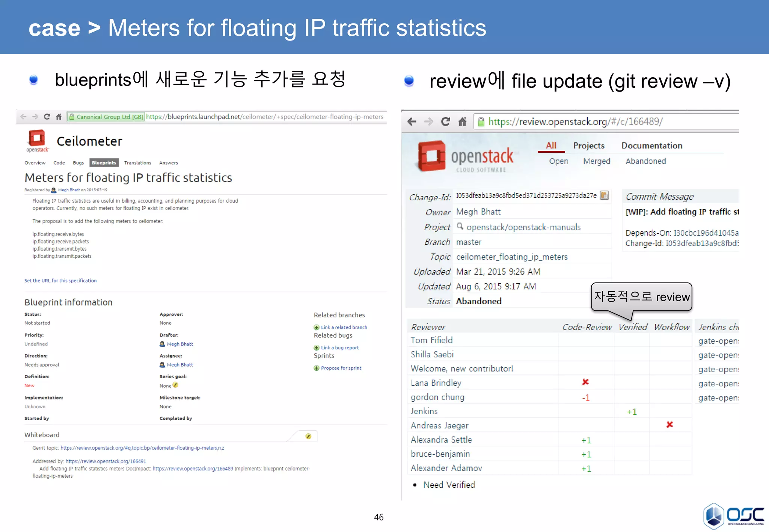Reload the Launchpad blueprints page
The width and height of the screenshot is (769, 532).
[47, 117]
